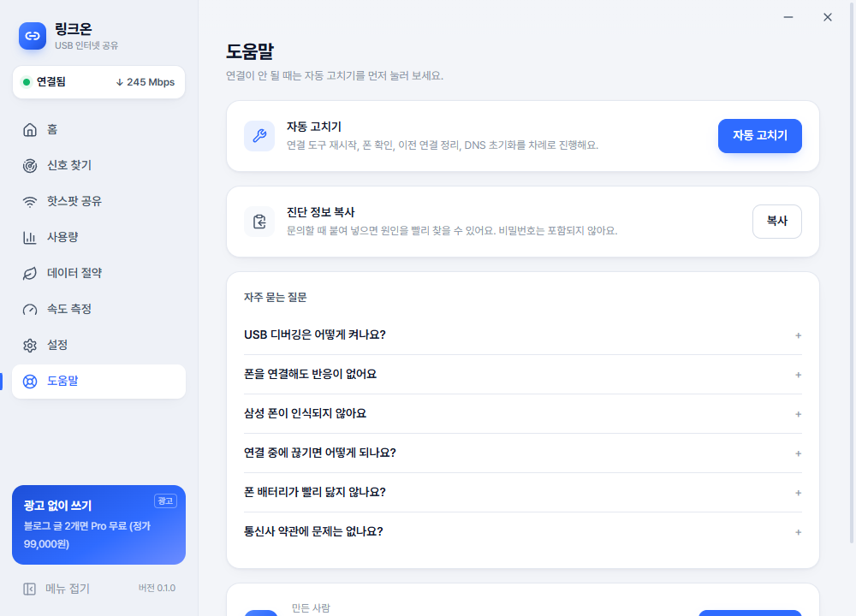Click the 연결됨 status pill
856x616 pixels.
[98, 82]
